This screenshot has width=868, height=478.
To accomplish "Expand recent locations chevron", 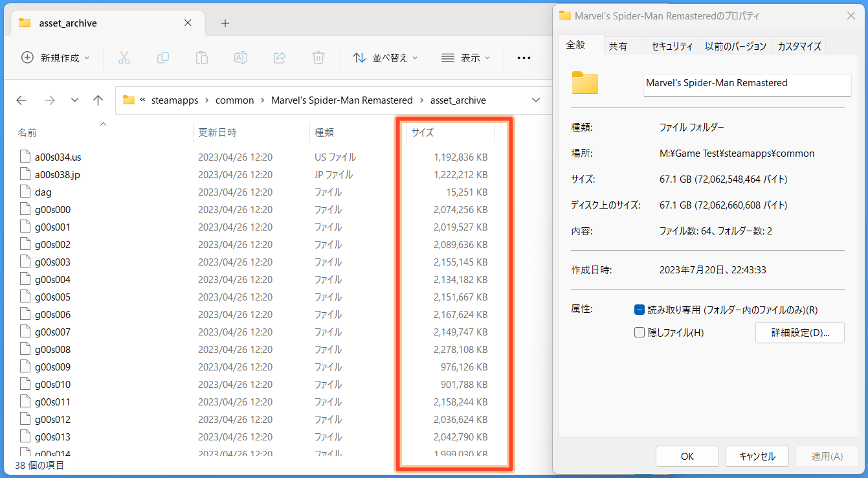I will tap(74, 100).
